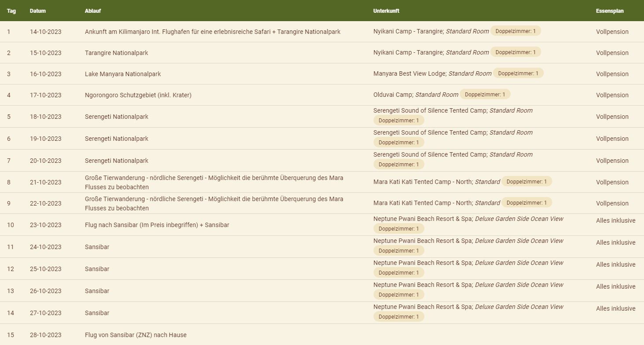
Task: Select the Ablauf column header
Action: click(93, 11)
